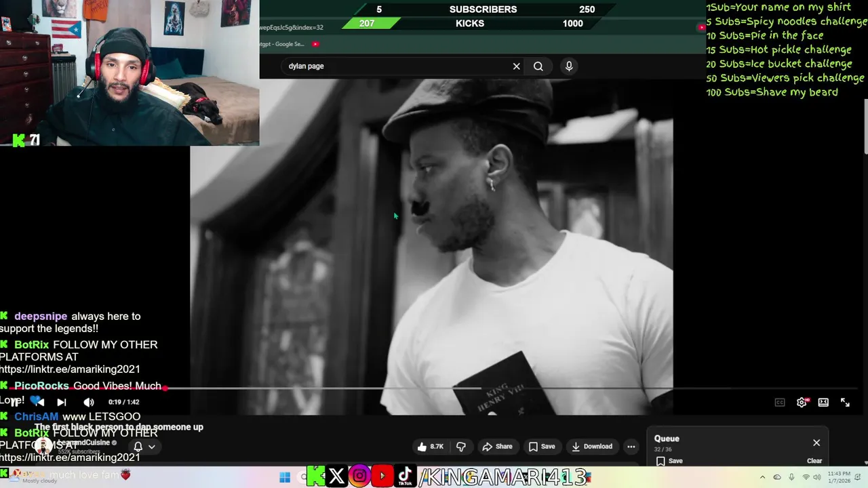The height and width of the screenshot is (488, 868).
Task: Dislike the video with thumbs down
Action: point(461,447)
